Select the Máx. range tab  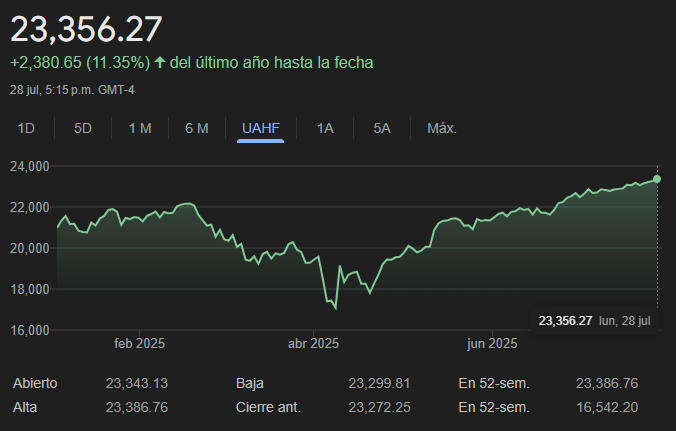442,128
